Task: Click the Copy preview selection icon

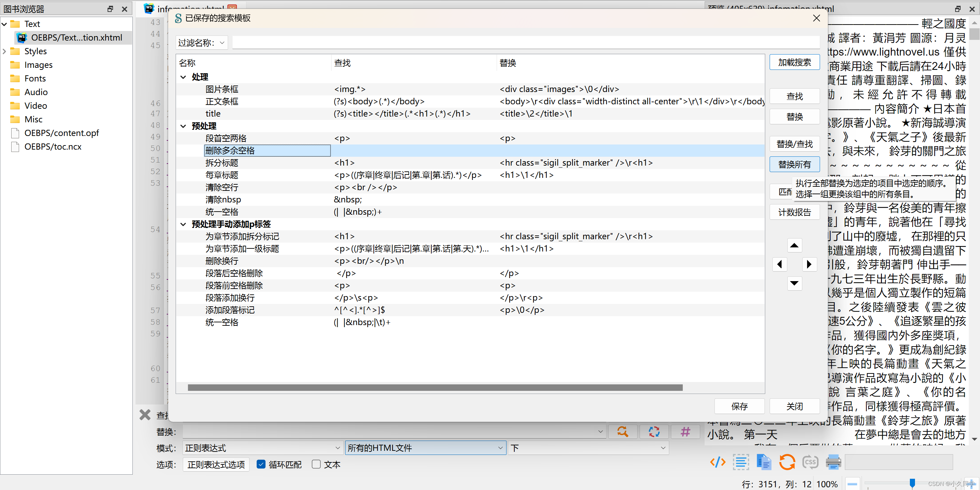Action: [764, 462]
